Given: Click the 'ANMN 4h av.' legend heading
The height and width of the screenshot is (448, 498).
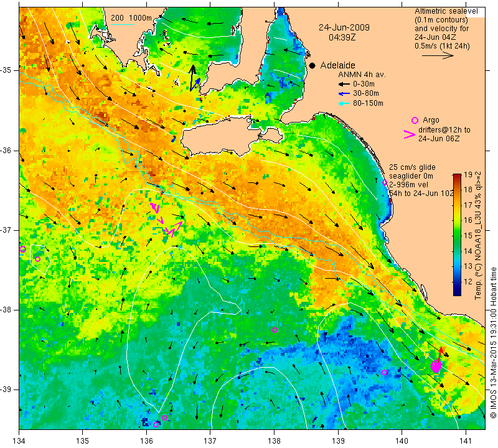Looking at the screenshot, I should [x=362, y=75].
